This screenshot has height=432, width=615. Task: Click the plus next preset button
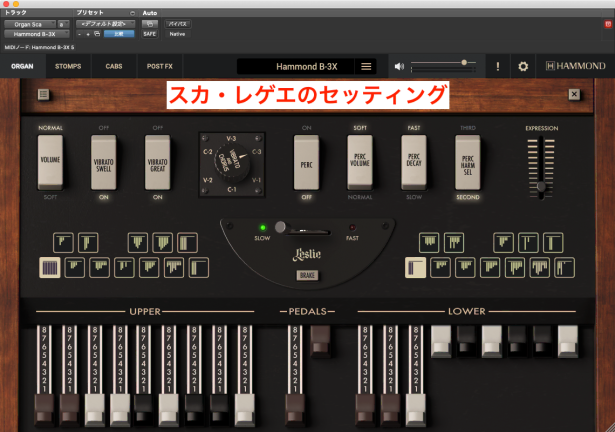coord(88,35)
